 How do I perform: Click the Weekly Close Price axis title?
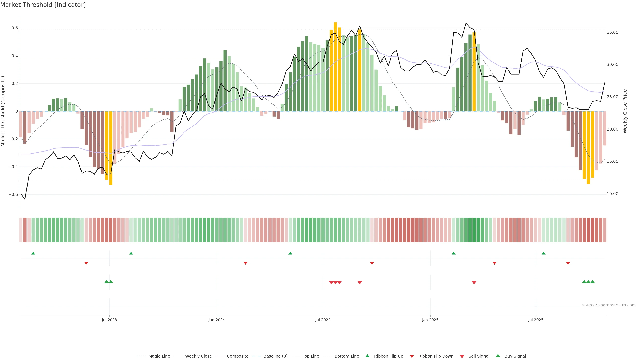(x=625, y=111)
